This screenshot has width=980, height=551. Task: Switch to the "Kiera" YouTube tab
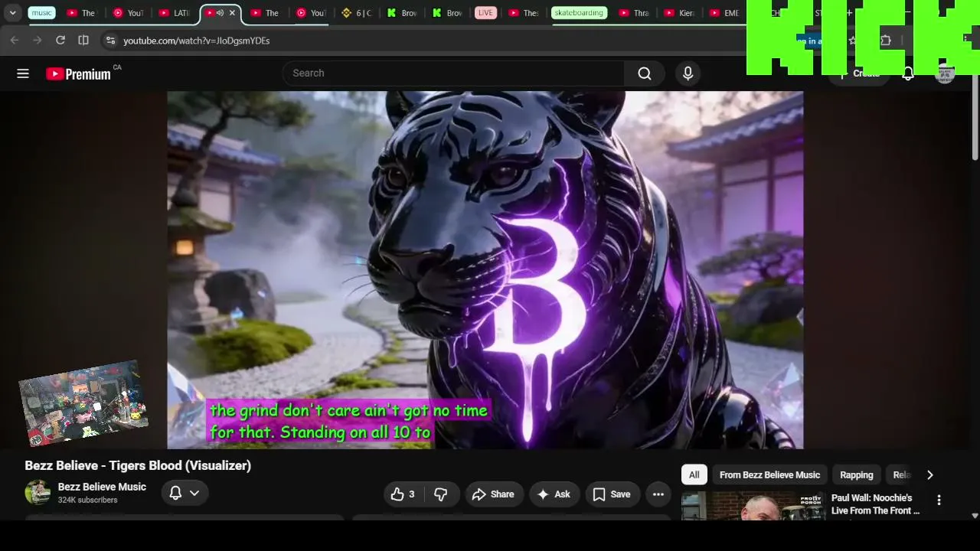click(x=680, y=13)
